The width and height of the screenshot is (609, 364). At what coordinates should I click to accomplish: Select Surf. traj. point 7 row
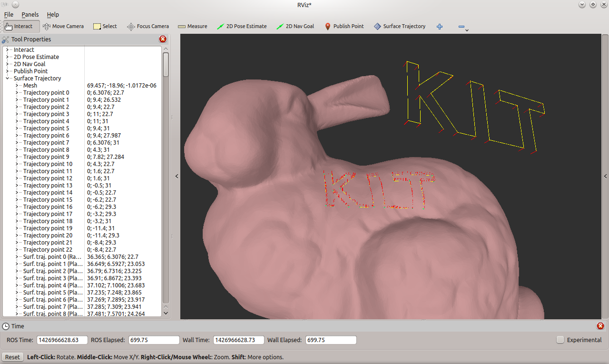tap(82, 307)
